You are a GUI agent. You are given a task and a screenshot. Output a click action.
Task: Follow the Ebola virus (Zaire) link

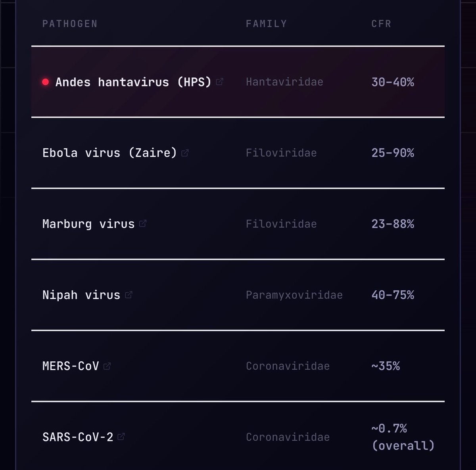click(x=109, y=153)
